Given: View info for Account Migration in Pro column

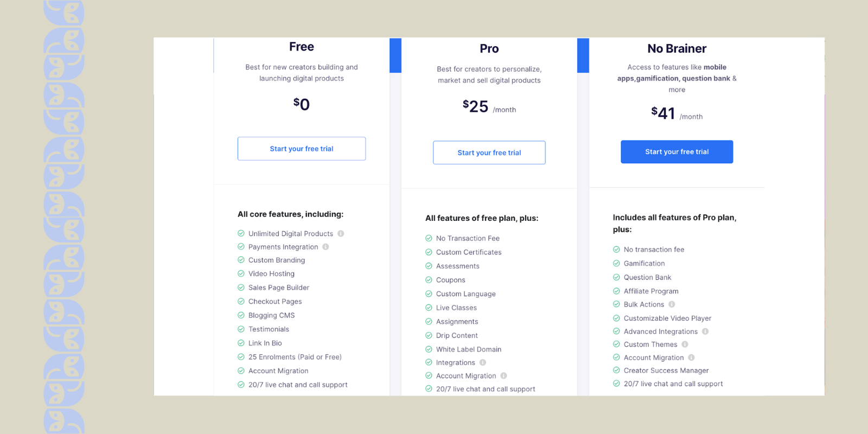Looking at the screenshot, I should (503, 375).
